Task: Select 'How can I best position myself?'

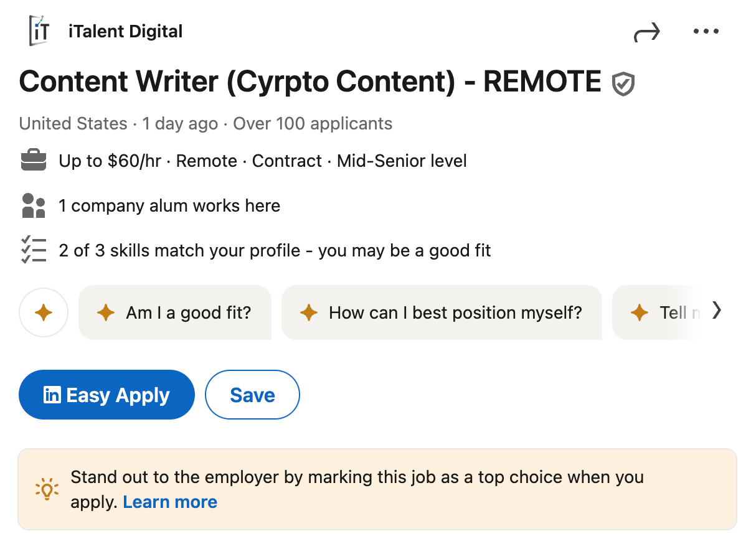Action: tap(442, 312)
